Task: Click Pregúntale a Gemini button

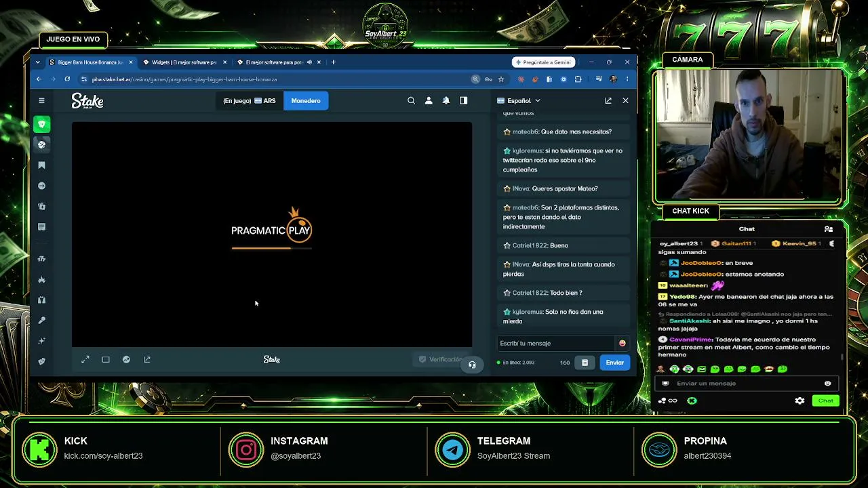Action: 543,62
